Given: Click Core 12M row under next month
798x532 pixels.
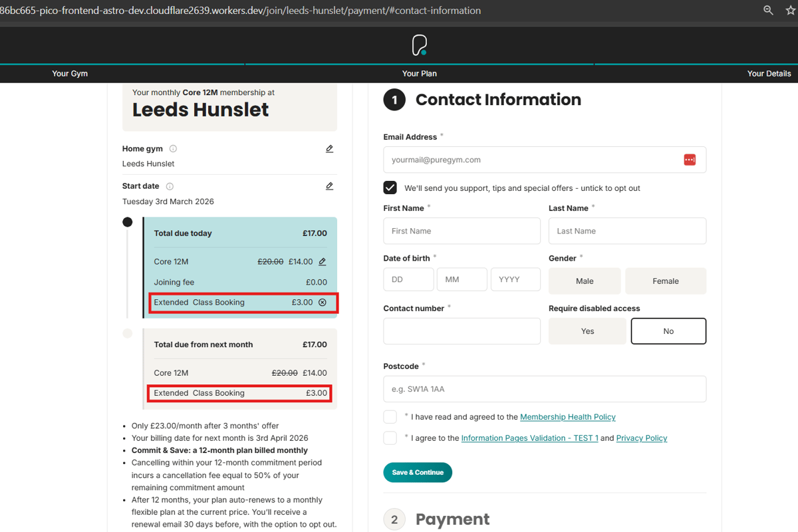Looking at the screenshot, I should coord(240,373).
